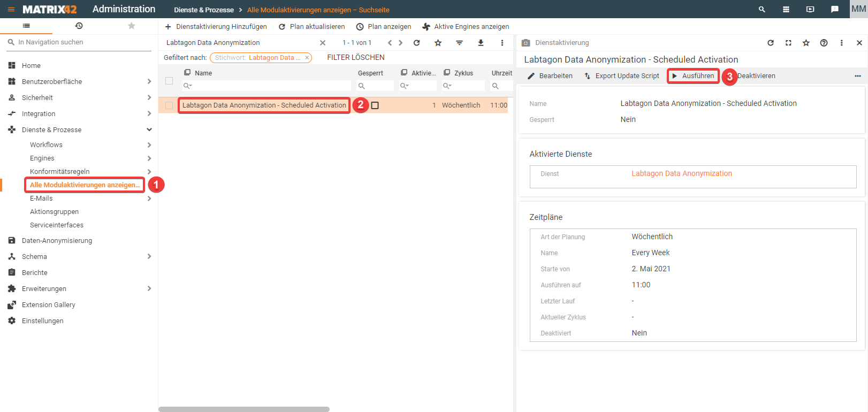Screen dimensions: 868x412
Task: Click the Name column filter field
Action: pyautogui.click(x=267, y=86)
